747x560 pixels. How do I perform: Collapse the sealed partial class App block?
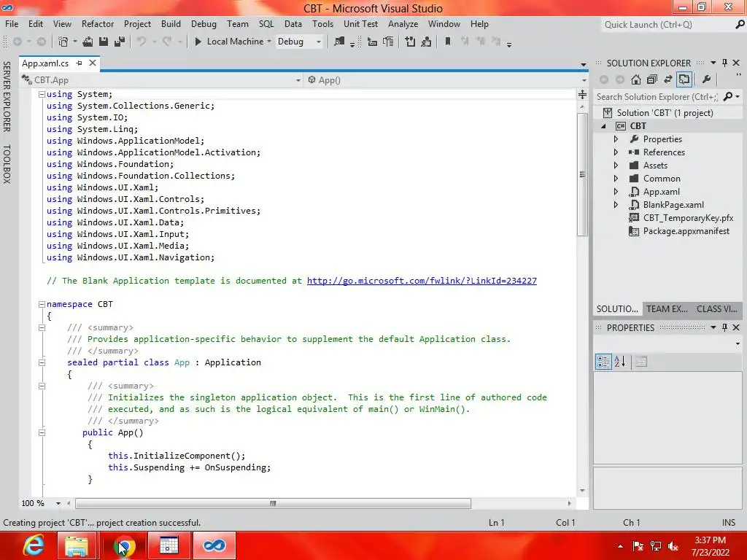click(42, 363)
